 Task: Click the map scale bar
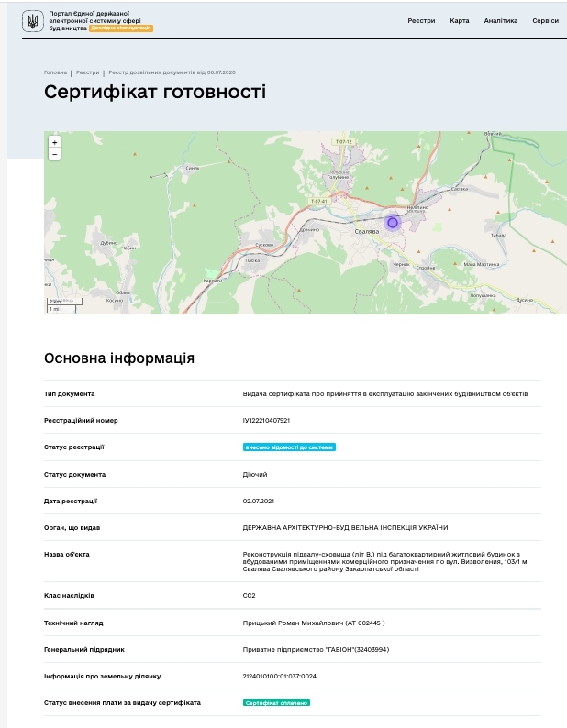pos(64,305)
